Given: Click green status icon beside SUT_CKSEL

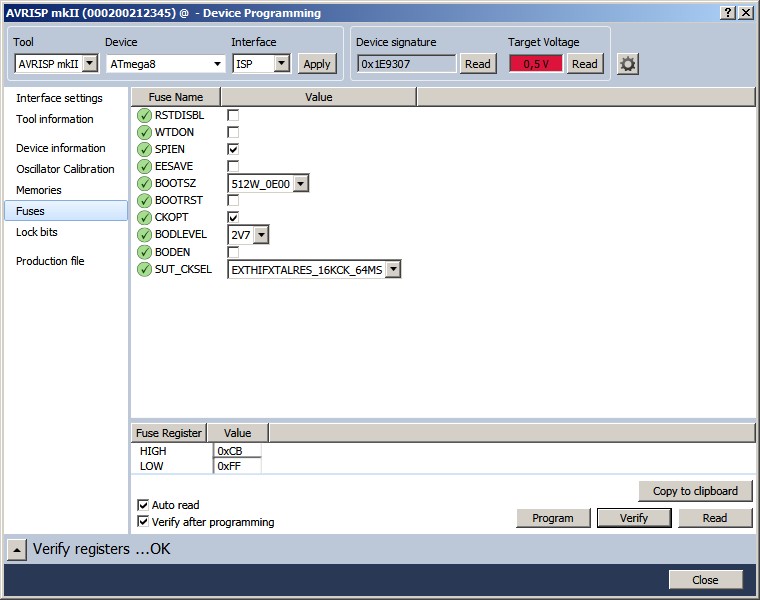Looking at the screenshot, I should (144, 269).
